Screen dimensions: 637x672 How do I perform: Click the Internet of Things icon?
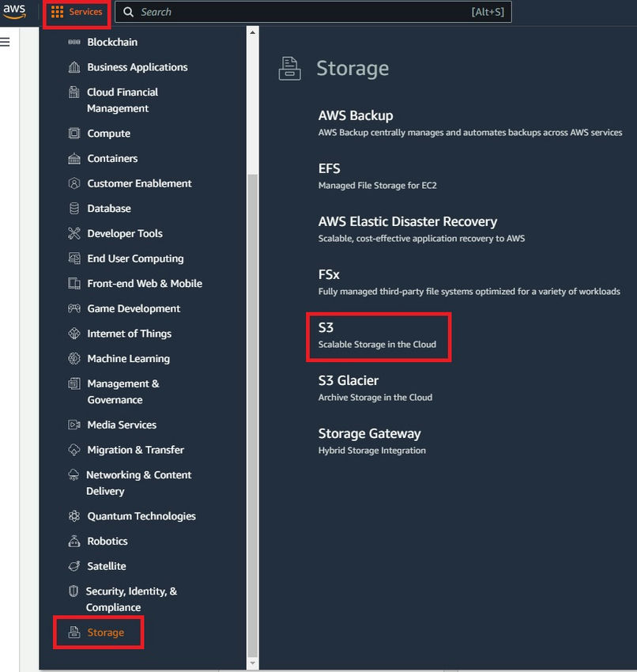click(x=74, y=334)
